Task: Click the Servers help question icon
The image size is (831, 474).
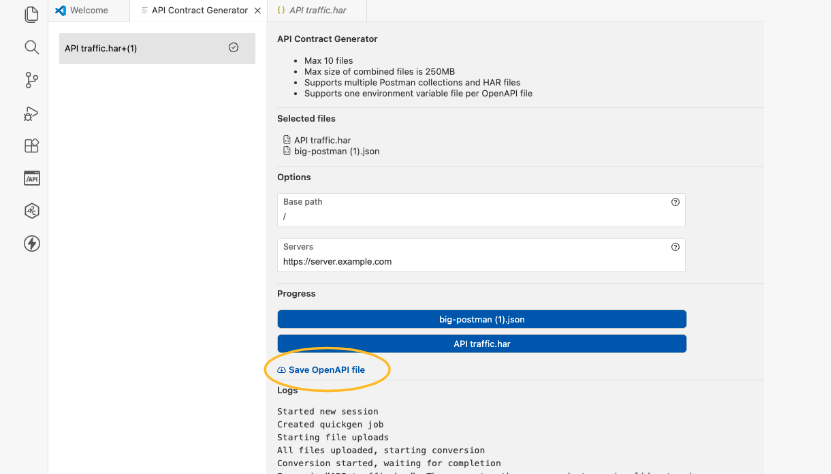Action: [675, 247]
